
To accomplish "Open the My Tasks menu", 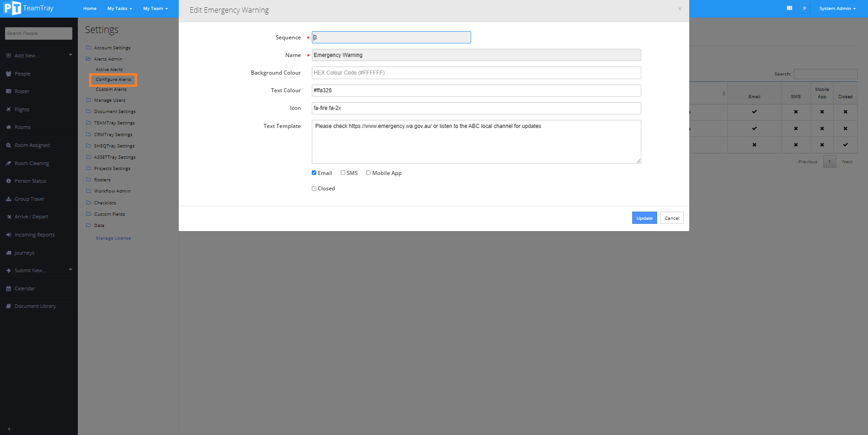I will pyautogui.click(x=119, y=8).
